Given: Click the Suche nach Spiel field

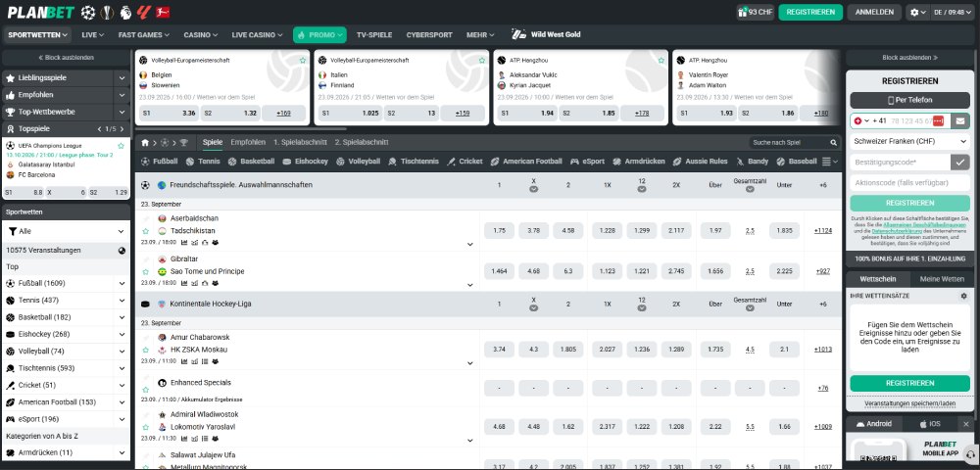Looking at the screenshot, I should [789, 143].
